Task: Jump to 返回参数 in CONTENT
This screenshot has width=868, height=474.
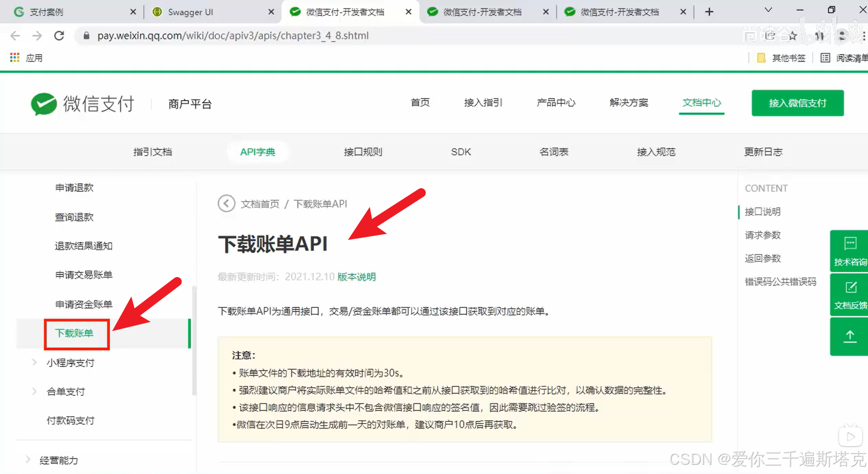Action: pos(763,258)
